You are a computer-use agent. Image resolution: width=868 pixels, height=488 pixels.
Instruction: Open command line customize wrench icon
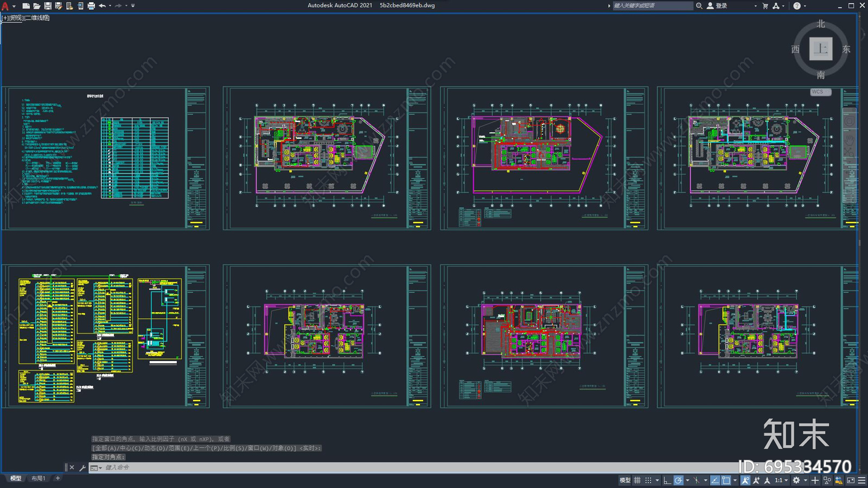(x=82, y=467)
